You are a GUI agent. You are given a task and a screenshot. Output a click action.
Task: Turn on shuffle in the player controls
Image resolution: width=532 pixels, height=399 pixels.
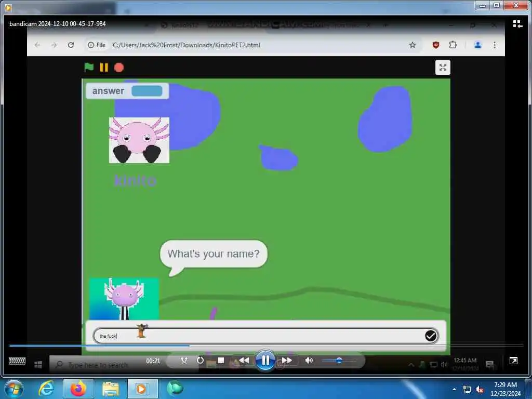[x=184, y=361]
